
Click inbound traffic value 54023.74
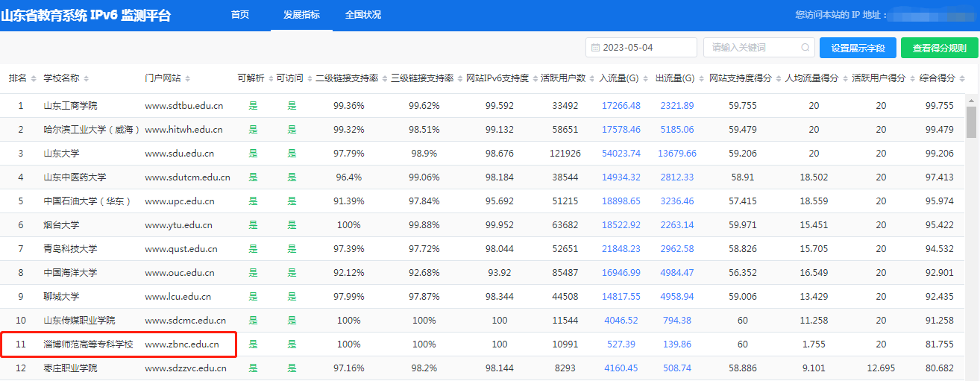pyautogui.click(x=621, y=154)
